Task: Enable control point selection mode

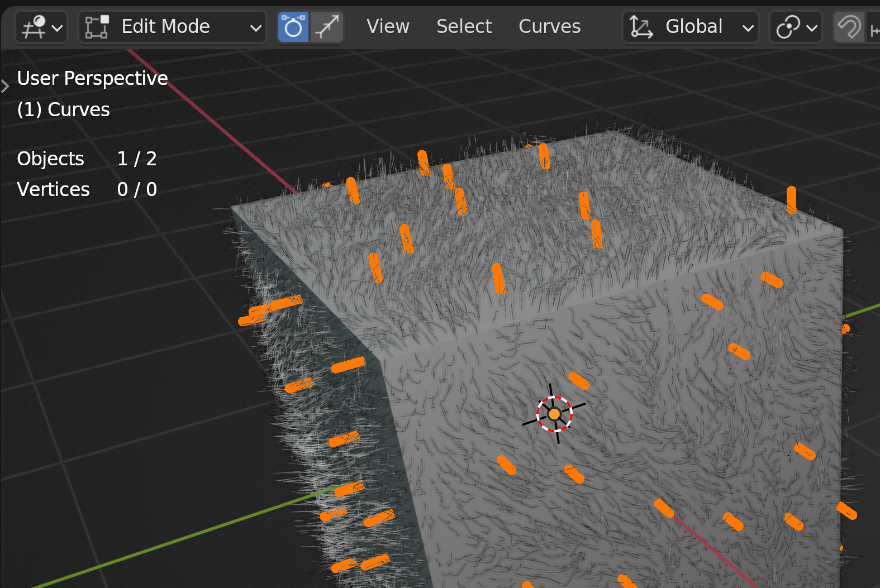Action: tap(293, 27)
